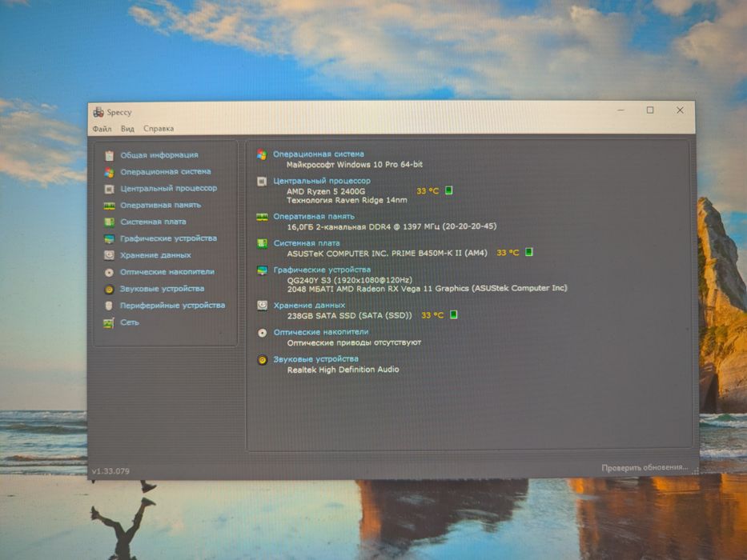747x560 pixels.
Task: Open Центральный процессор heading link in summary
Action: [x=322, y=181]
